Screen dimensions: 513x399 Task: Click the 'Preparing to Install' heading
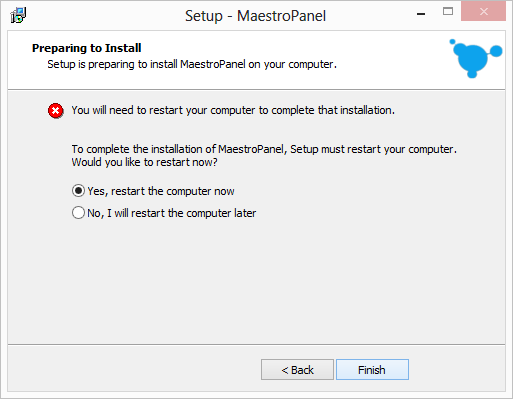[87, 48]
